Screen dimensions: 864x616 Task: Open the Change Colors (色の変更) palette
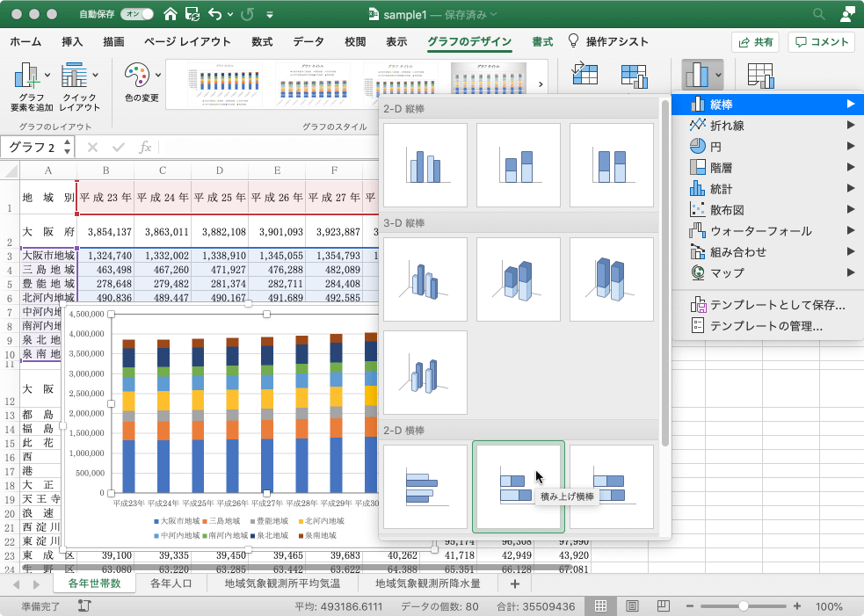click(x=141, y=83)
